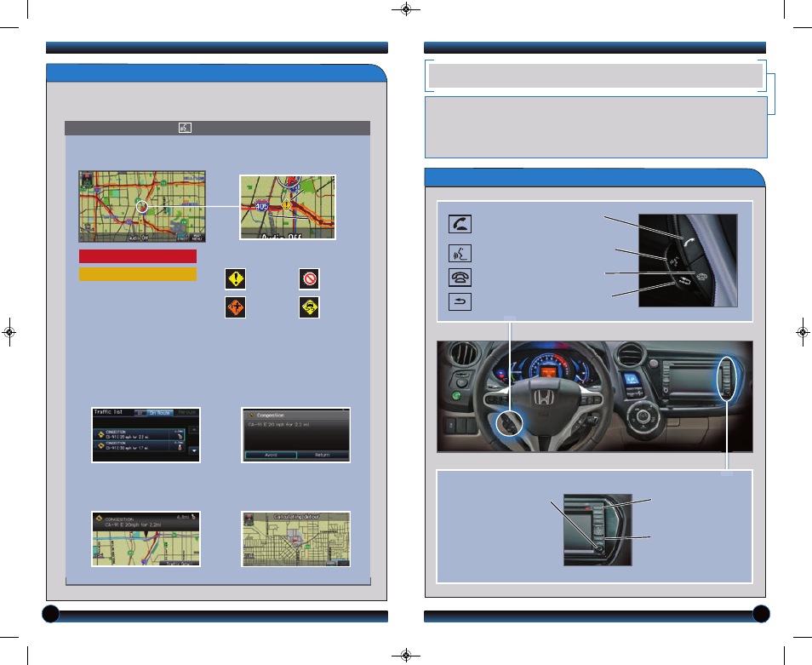Click the green ECON button left of the steering wheel

pos(456,396)
